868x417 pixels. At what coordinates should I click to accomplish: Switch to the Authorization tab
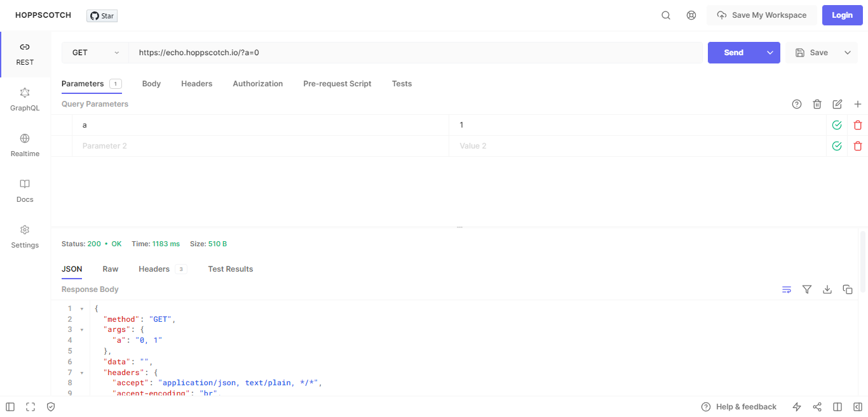[x=258, y=84]
